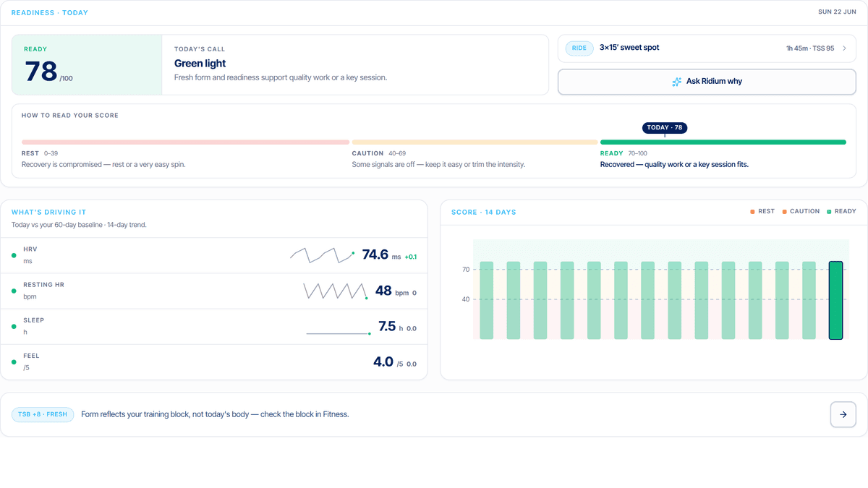Click the red Rest segment of the score scale
This screenshot has height=488, width=868.
(185, 142)
